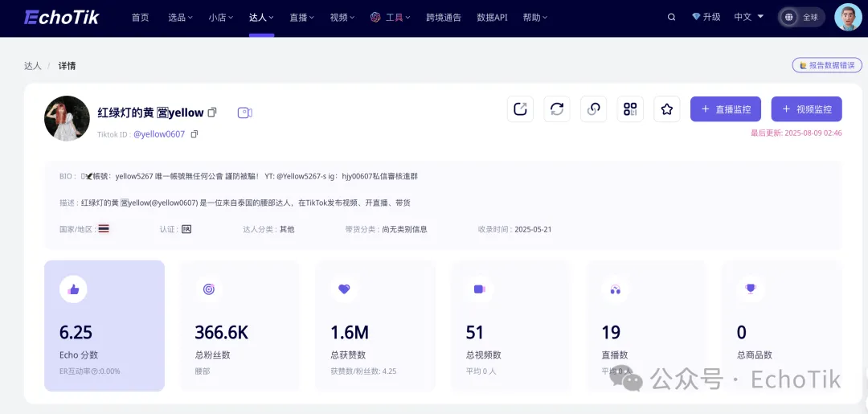Open the influencer's external share link icon
The width and height of the screenshot is (868, 414).
520,109
